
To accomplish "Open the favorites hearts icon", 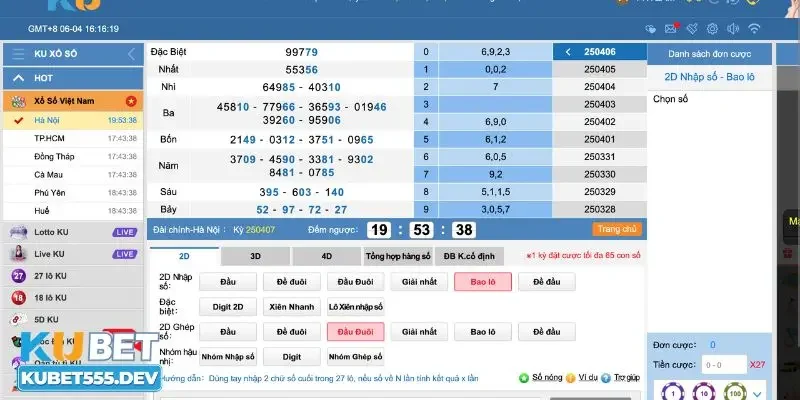I will tap(651, 29).
